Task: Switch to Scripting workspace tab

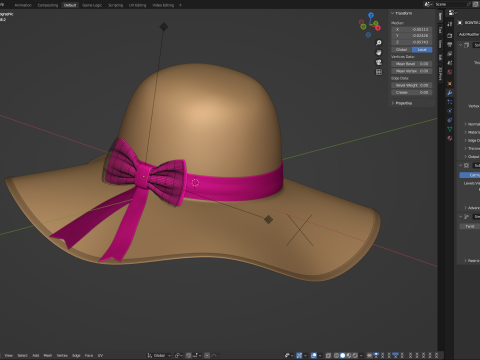Action: (x=115, y=5)
